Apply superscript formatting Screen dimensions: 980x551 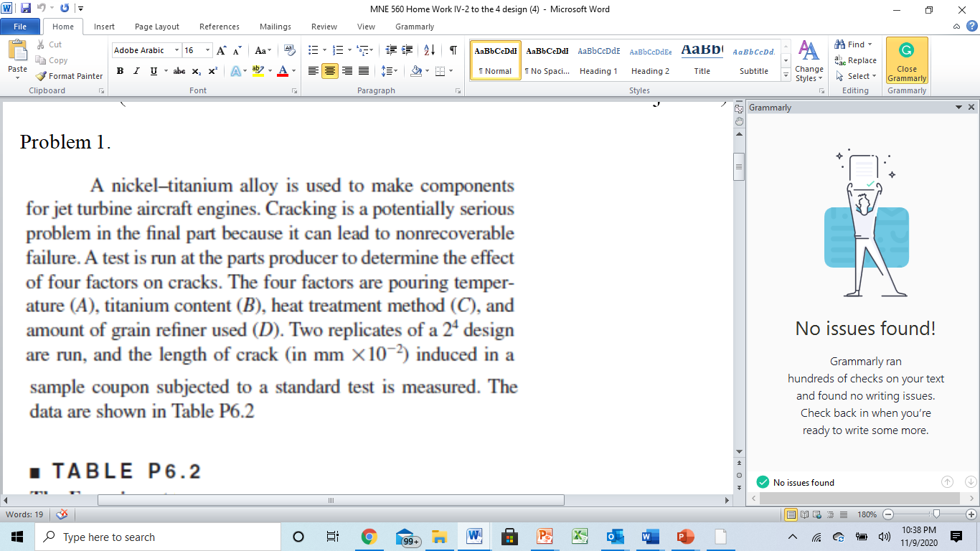[x=212, y=71]
